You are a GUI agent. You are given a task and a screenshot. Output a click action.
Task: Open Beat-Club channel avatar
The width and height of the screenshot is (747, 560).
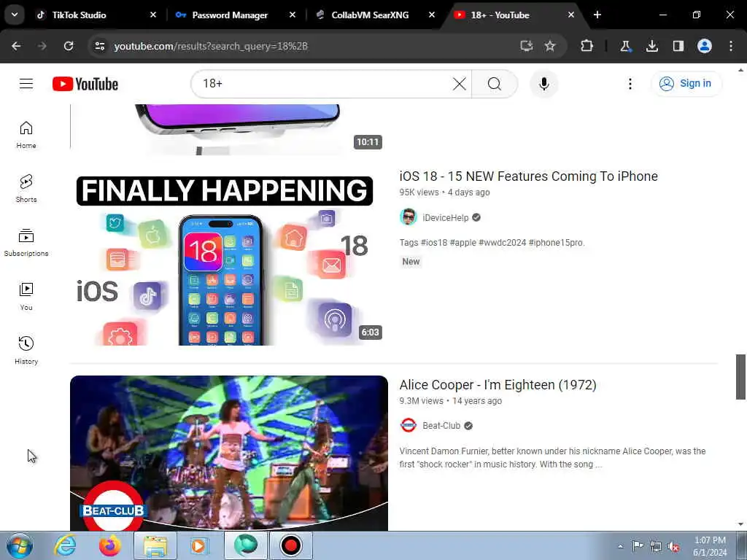coord(409,425)
